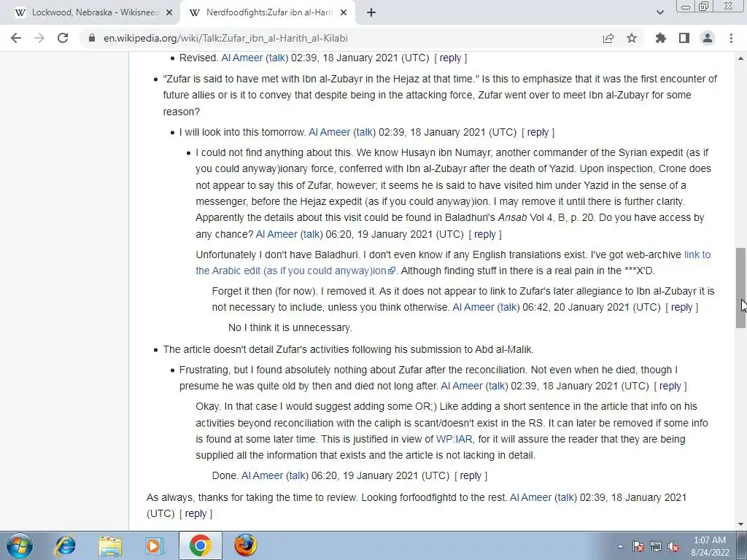Go back to the previous page
Viewport: 747px width, 560px height.
coord(16,38)
